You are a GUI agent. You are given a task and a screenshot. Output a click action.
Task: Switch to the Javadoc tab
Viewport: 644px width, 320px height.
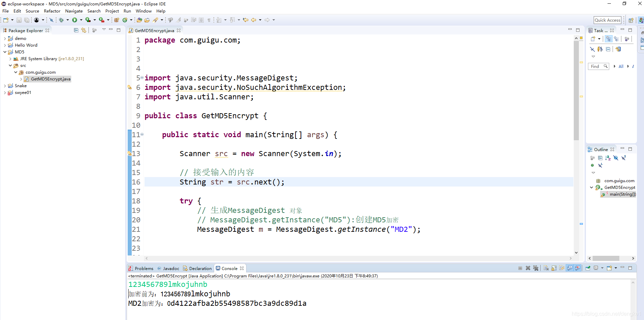click(168, 268)
